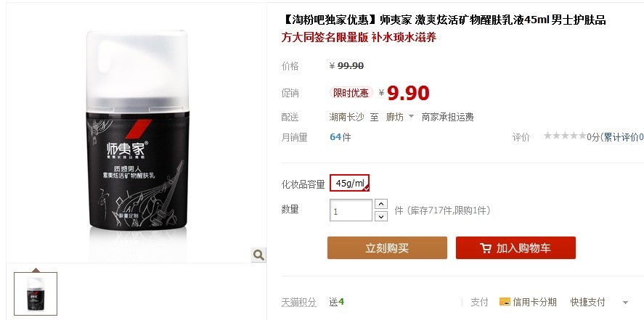Click the 限时优惠 promotion tag

coord(351,93)
